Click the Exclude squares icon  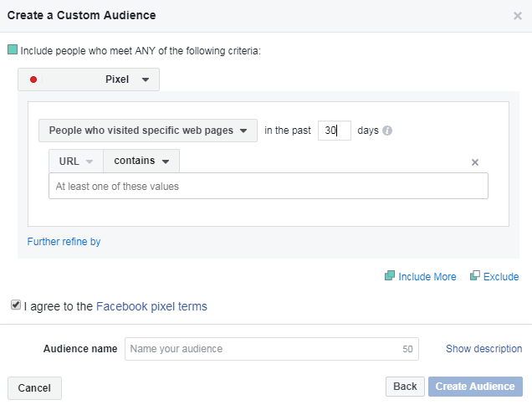coord(475,275)
